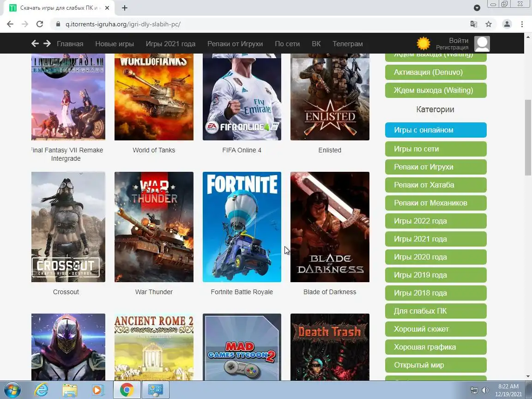Click the Войти login link
532x399 pixels.
[x=459, y=40]
